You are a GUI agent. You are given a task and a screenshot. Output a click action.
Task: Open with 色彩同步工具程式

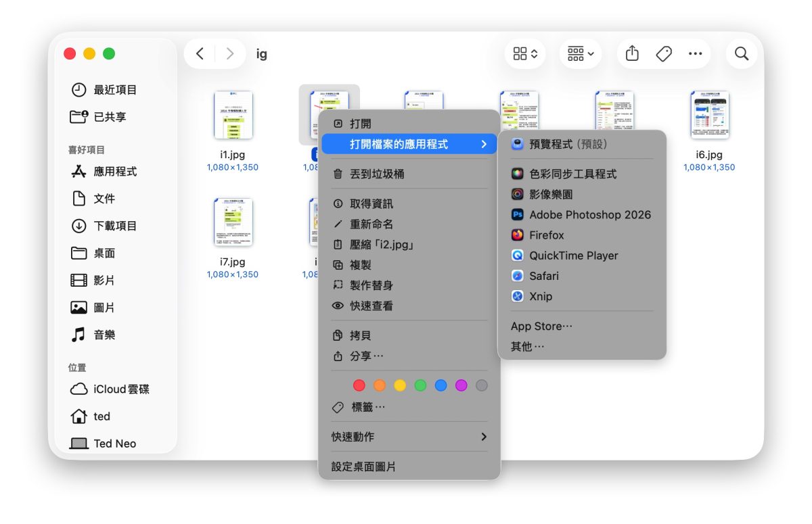coord(582,174)
